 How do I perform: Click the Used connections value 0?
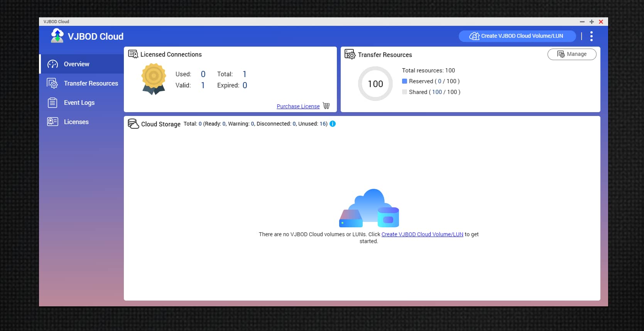(203, 74)
